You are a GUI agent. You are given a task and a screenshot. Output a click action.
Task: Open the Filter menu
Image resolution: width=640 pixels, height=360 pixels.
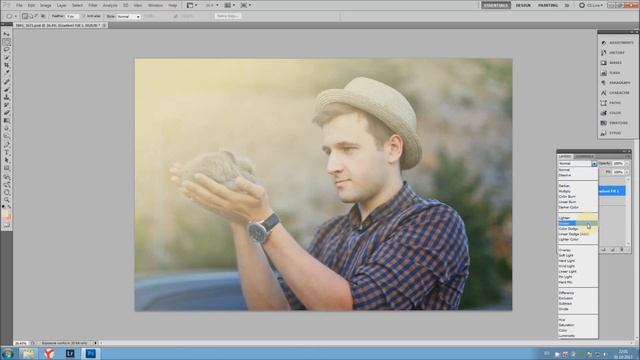tap(93, 6)
